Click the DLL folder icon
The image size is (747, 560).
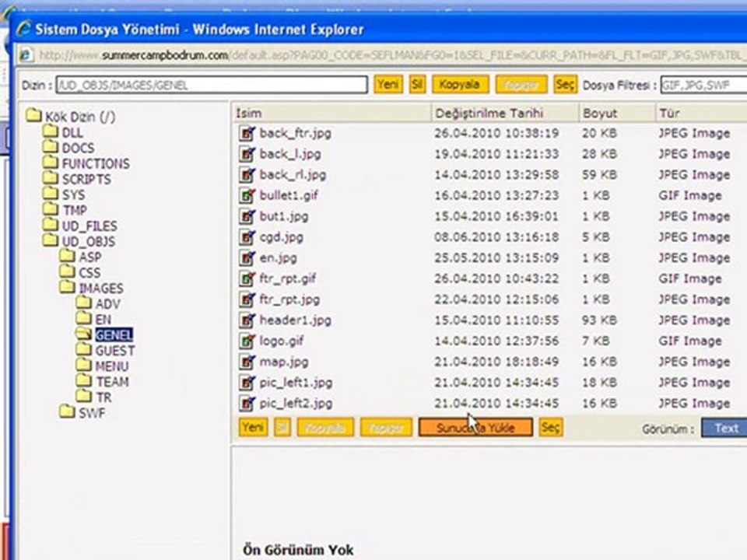(x=50, y=131)
